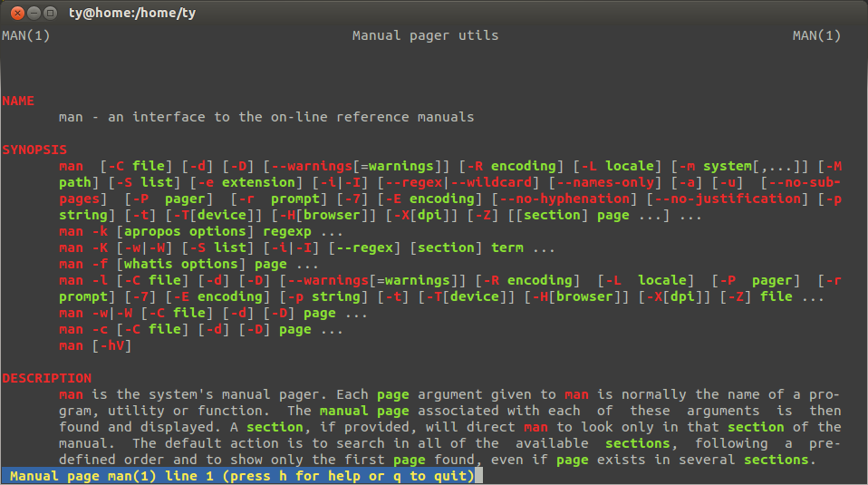Click 'man -l' in the synopsis
The height and width of the screenshot is (485, 868).
pos(83,280)
